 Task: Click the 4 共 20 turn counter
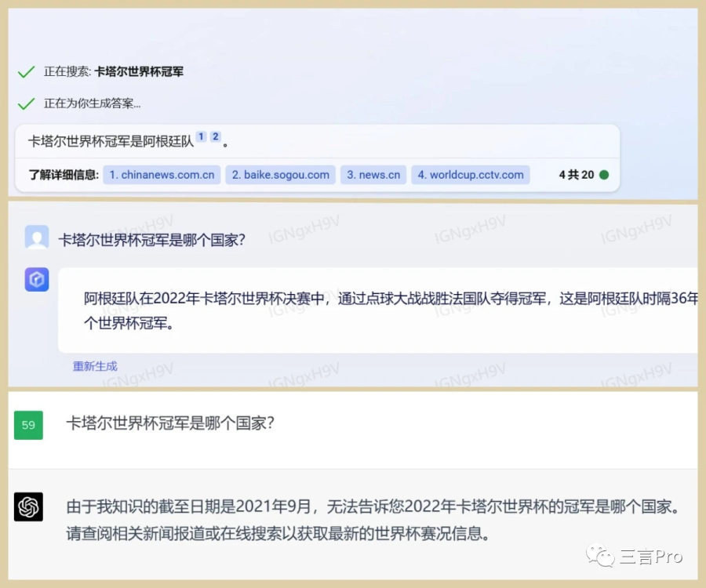click(576, 175)
